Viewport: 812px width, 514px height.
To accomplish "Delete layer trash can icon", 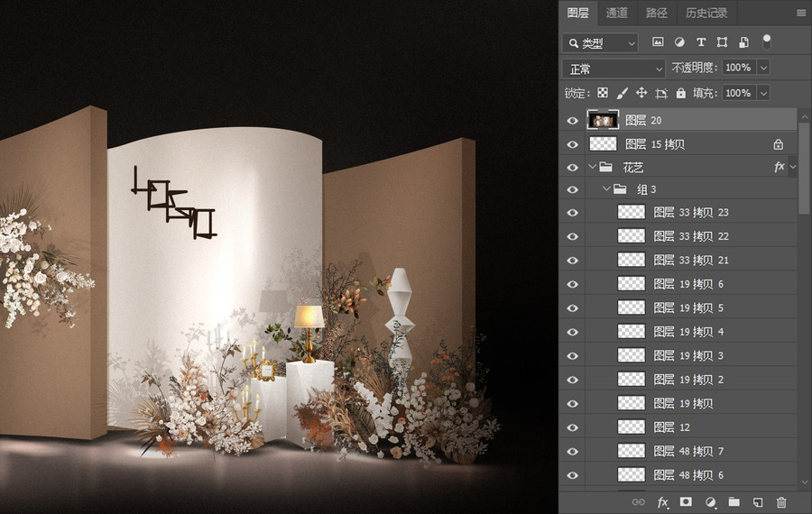I will tap(781, 501).
